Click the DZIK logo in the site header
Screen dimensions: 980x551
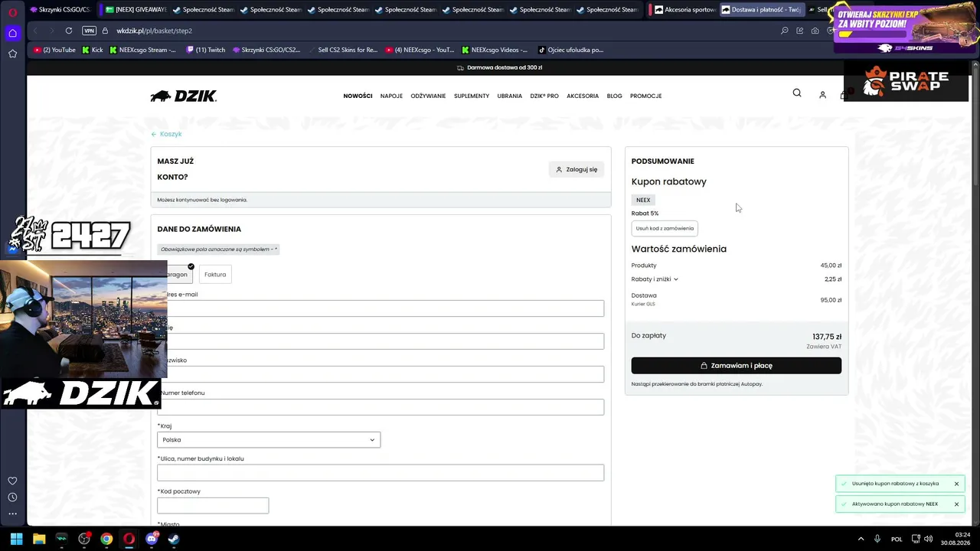tap(184, 96)
